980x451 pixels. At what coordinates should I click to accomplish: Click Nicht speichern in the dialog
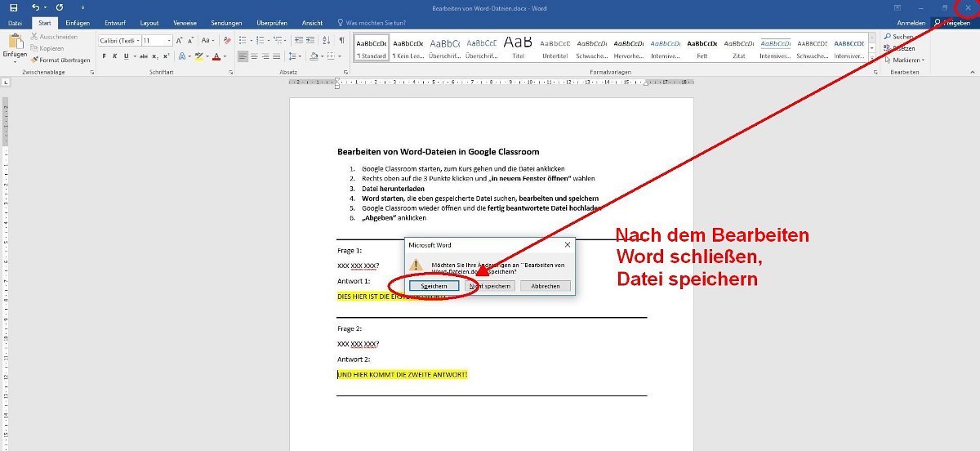tap(490, 286)
